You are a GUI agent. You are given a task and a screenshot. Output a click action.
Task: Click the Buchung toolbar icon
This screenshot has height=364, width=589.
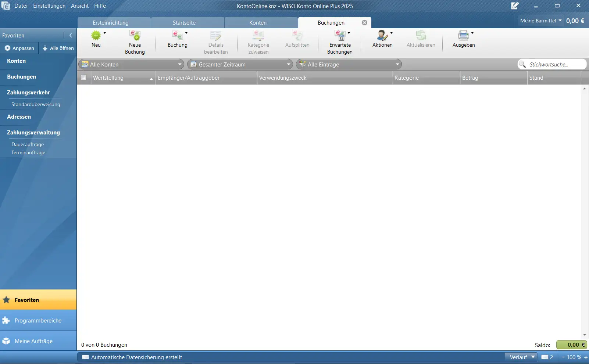177,36
